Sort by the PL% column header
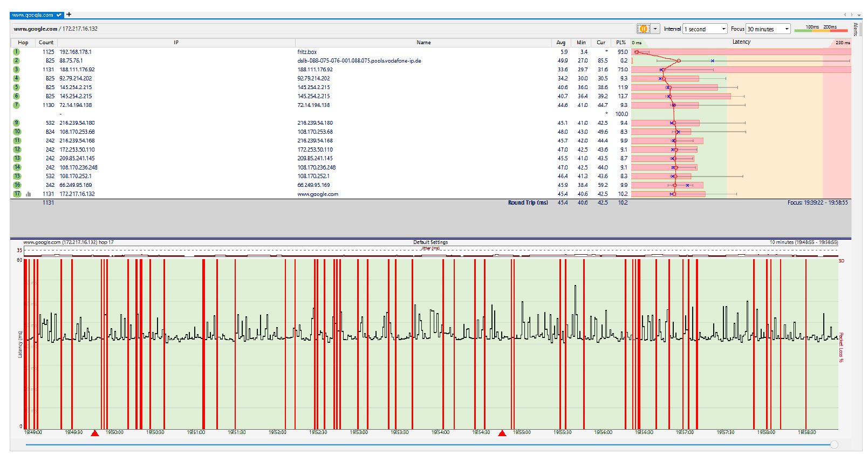 pyautogui.click(x=621, y=43)
